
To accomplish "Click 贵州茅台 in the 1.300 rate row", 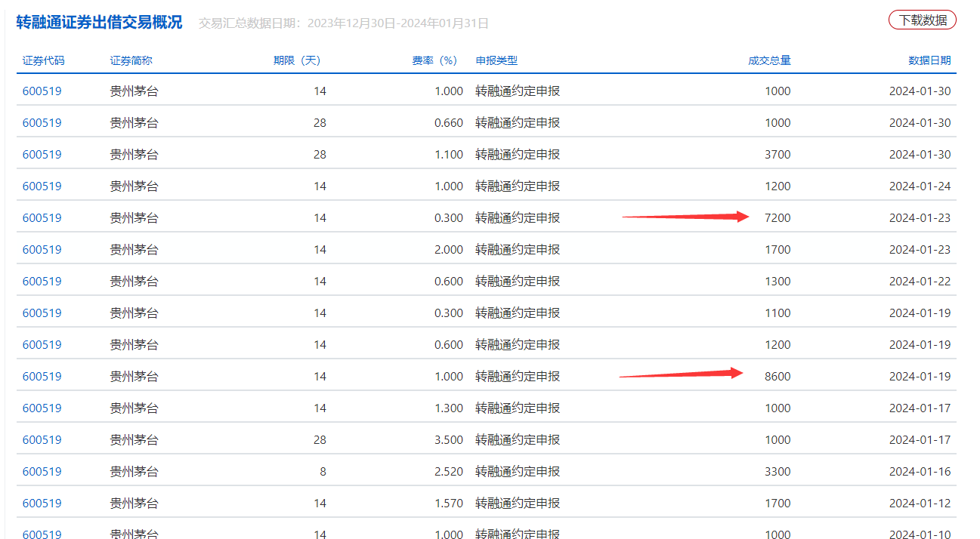I will [134, 408].
